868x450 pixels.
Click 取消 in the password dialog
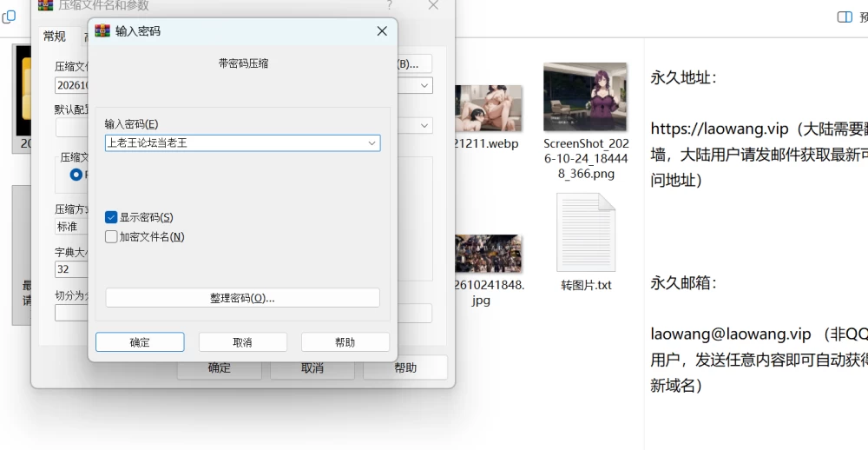point(242,342)
